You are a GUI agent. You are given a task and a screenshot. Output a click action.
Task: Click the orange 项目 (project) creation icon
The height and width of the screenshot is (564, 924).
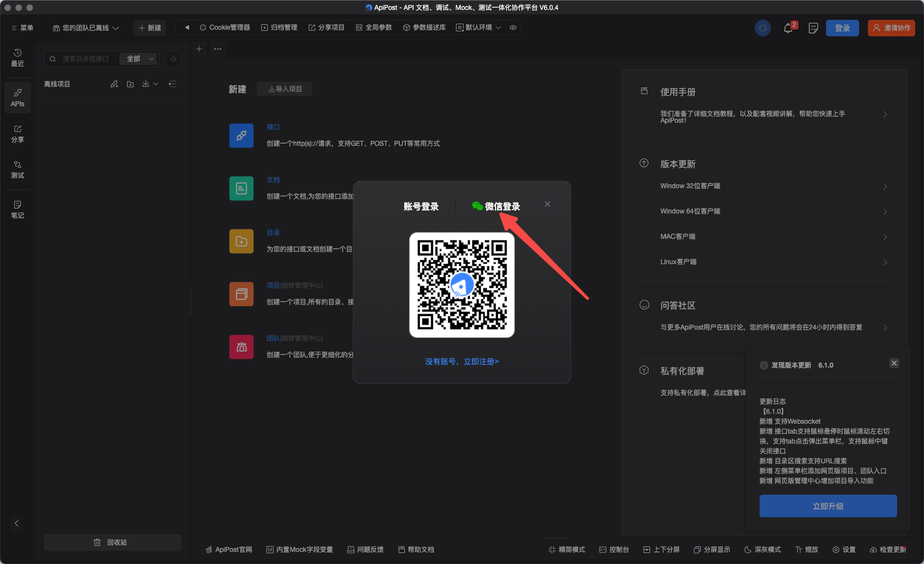point(241,294)
